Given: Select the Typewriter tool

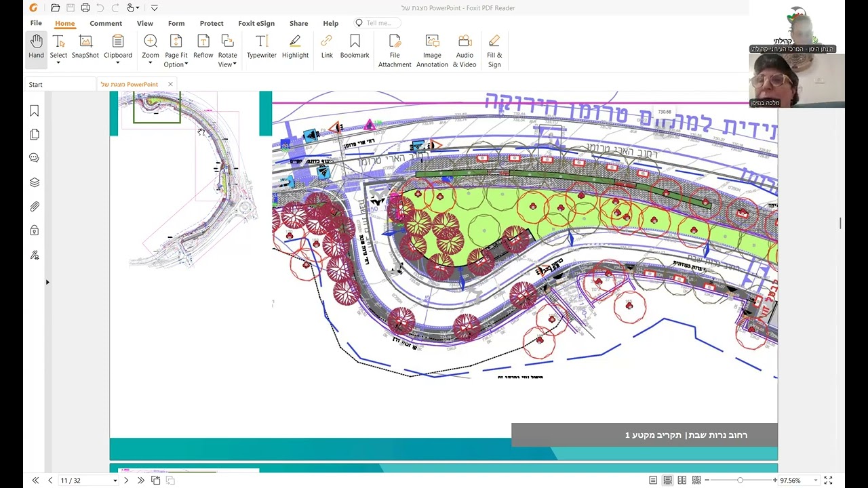Looking at the screenshot, I should (261, 46).
